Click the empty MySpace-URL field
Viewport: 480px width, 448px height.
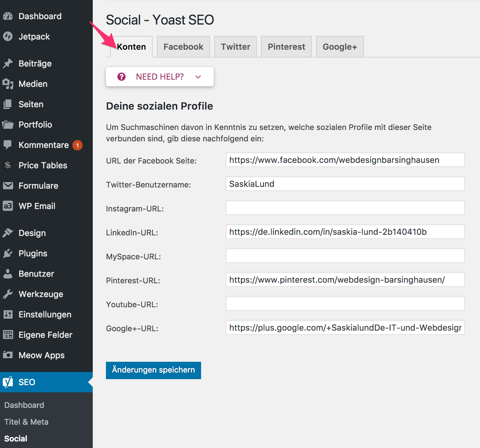click(345, 255)
